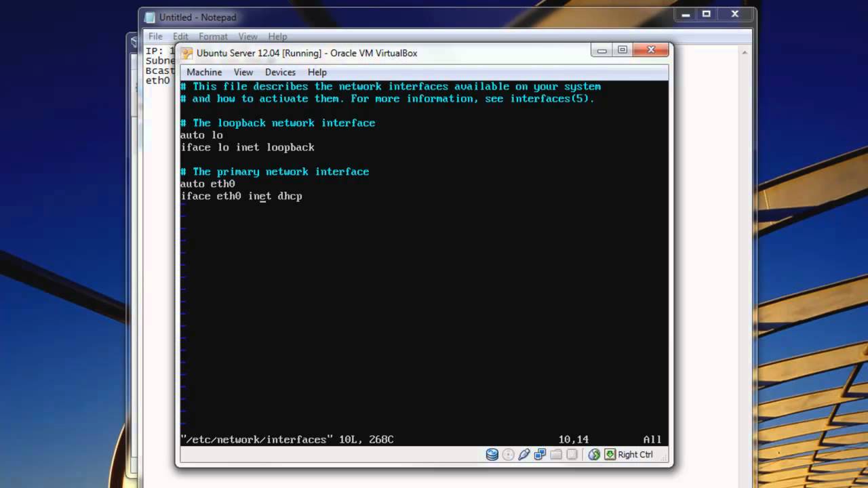Screen dimensions: 868x488
Task: Open the View menu in VirtualBox
Action: 243,72
